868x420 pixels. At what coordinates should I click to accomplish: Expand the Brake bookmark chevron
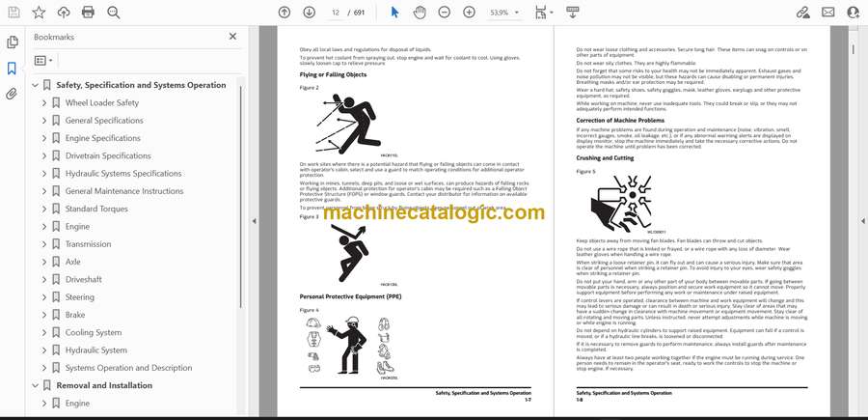(x=44, y=316)
